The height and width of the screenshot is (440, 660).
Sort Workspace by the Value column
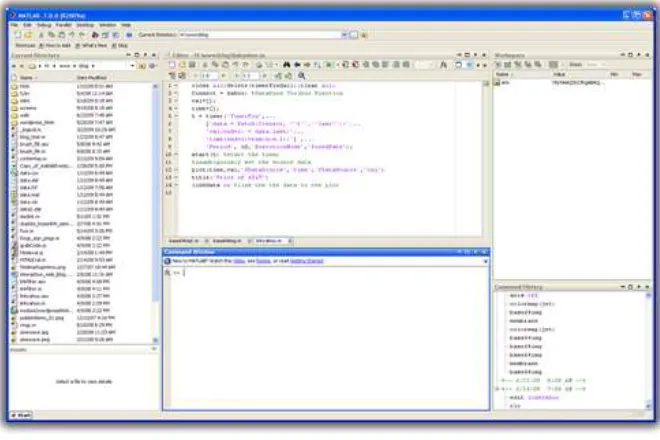[559, 75]
